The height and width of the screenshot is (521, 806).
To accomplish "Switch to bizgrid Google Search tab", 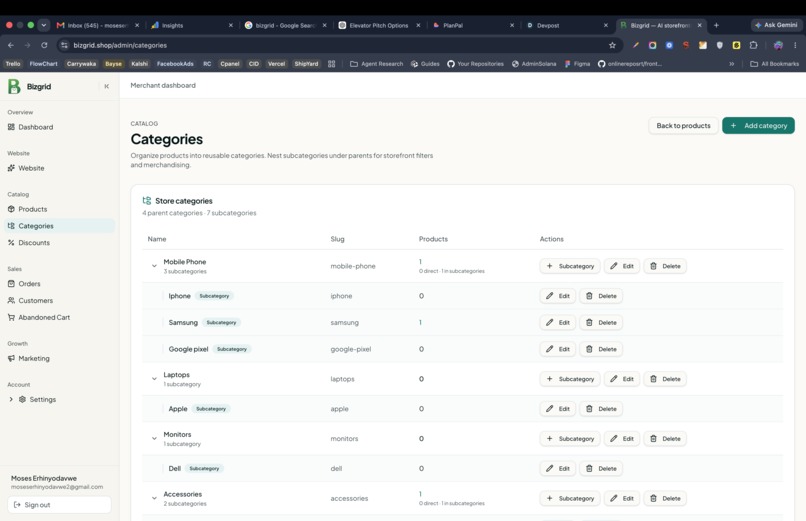I will tap(284, 25).
